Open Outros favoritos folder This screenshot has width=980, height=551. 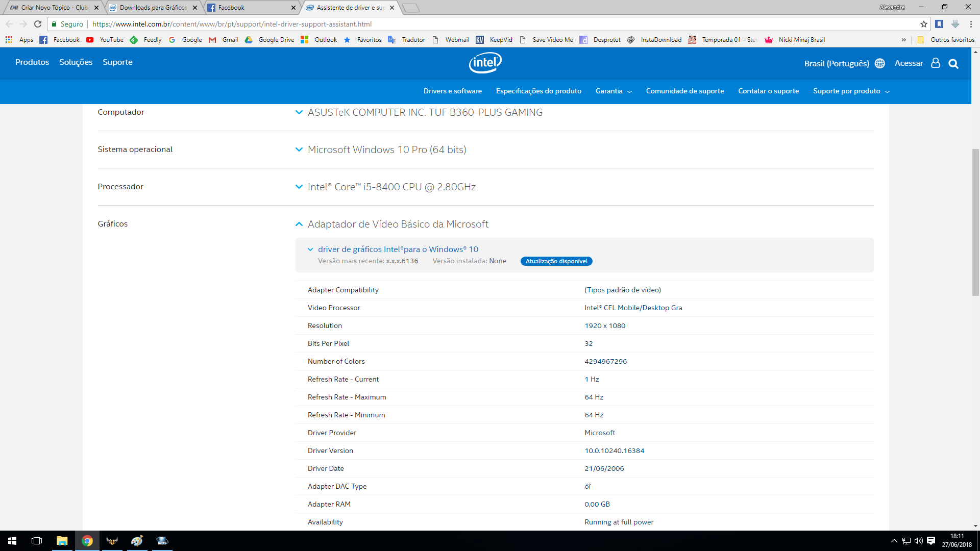tap(946, 40)
